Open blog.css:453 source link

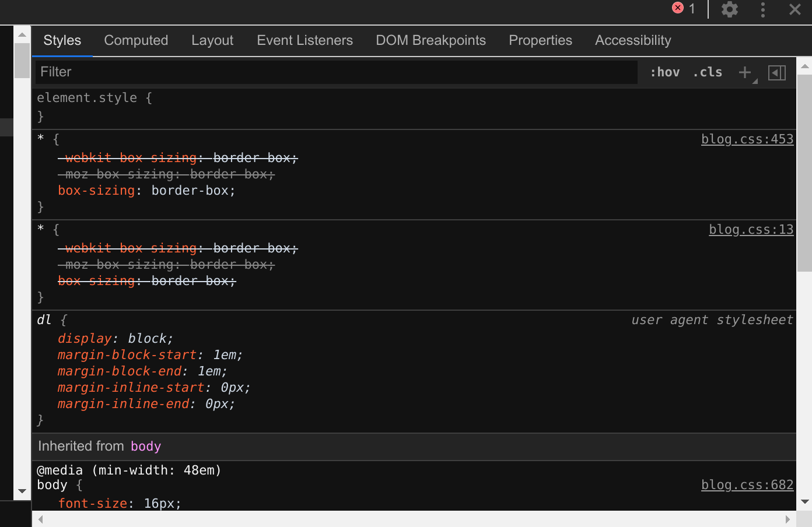pyautogui.click(x=747, y=139)
